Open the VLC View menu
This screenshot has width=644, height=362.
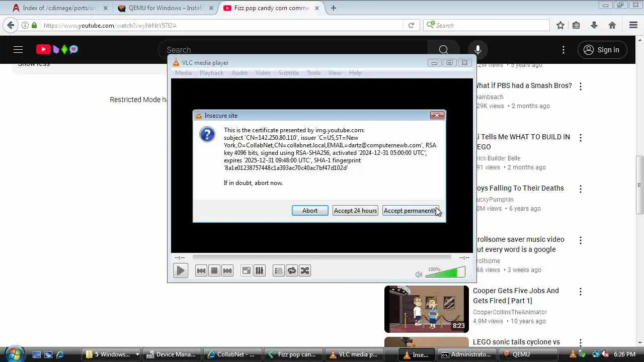coord(335,73)
